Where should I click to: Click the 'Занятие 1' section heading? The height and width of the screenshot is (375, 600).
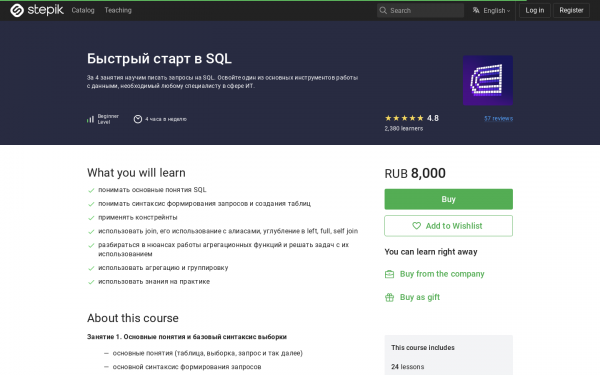click(x=187, y=337)
